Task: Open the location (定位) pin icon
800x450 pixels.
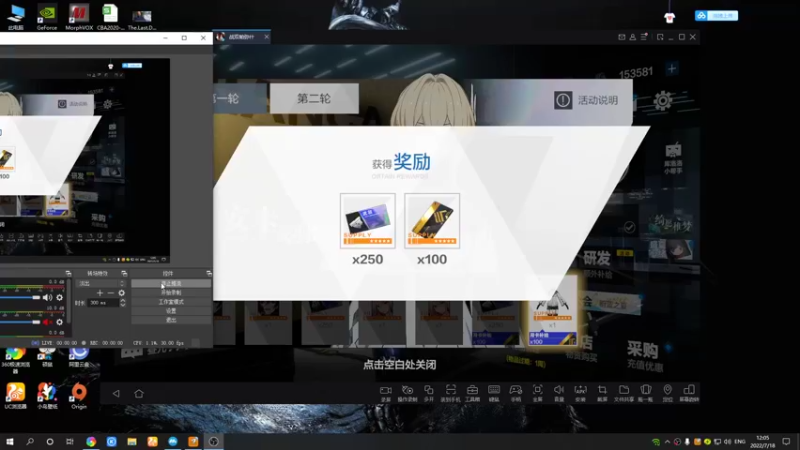Action: pyautogui.click(x=667, y=390)
